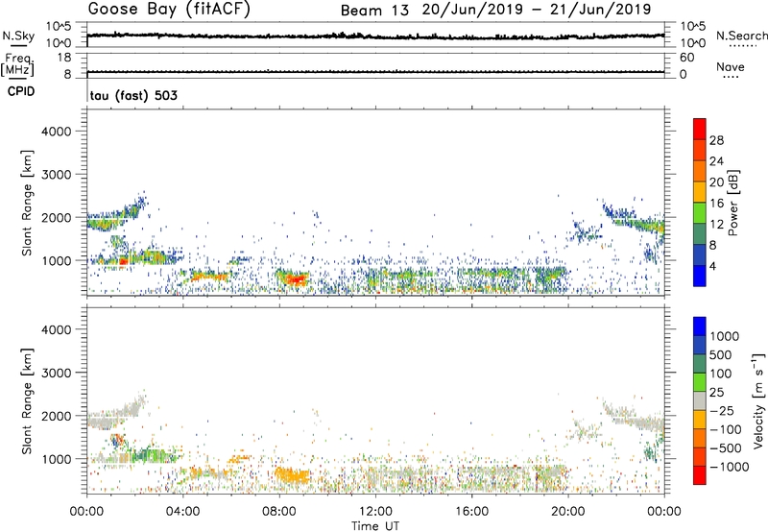Click the "20:00" time tick label

point(567,512)
